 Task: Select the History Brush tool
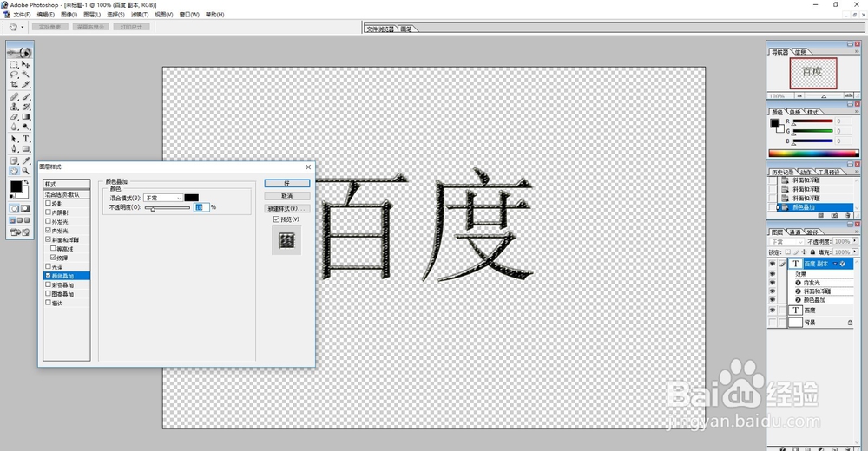click(x=25, y=107)
